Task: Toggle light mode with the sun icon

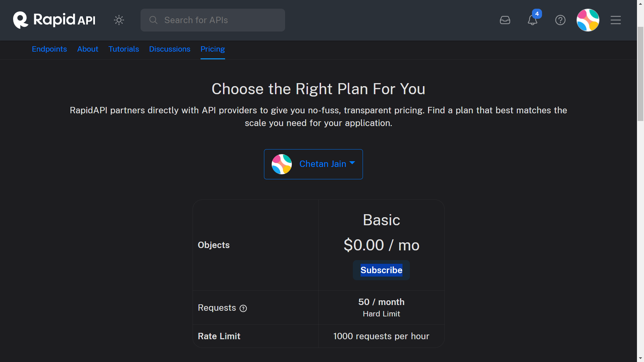Action: (x=119, y=20)
